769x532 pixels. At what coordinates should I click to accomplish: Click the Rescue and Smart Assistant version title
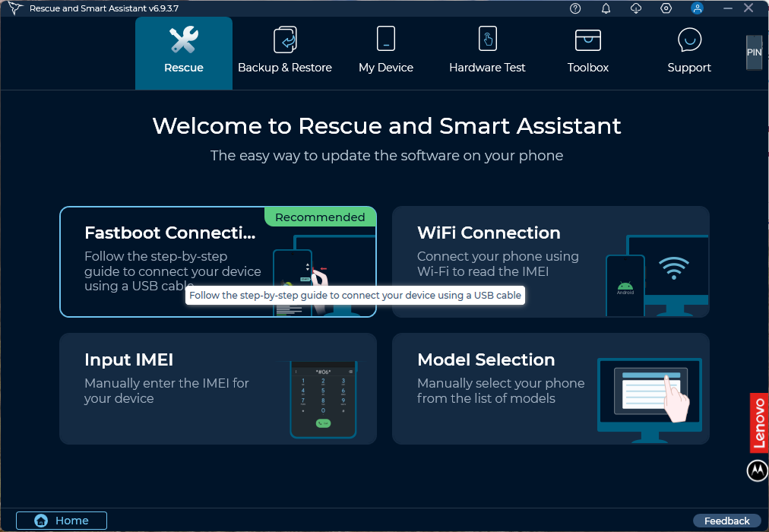[104, 8]
